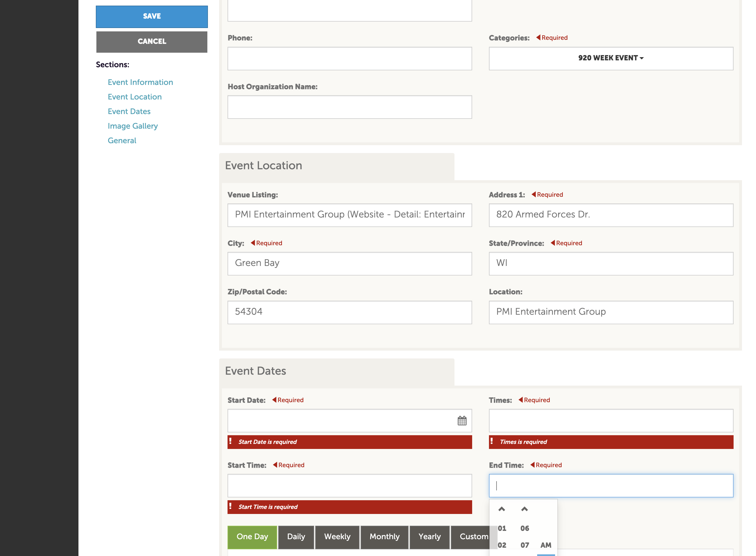Screen dimensions: 756x556
Task: Click into the Start Time input
Action: 350,486
